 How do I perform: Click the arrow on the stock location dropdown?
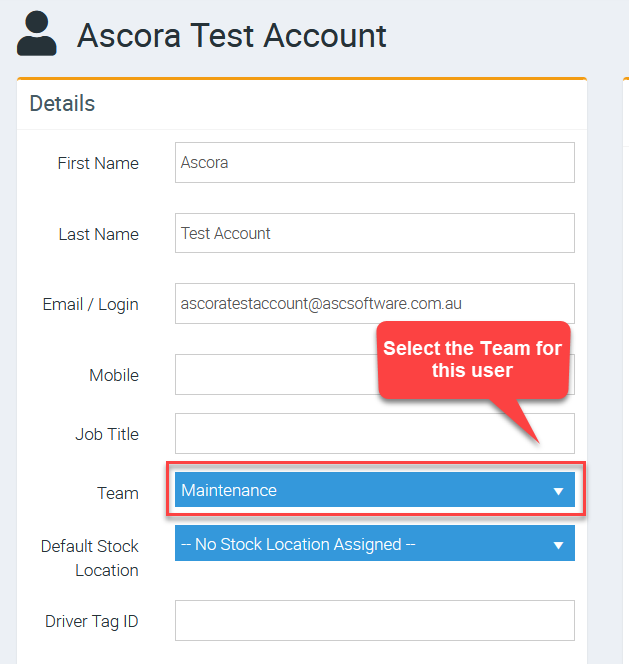pyautogui.click(x=558, y=545)
